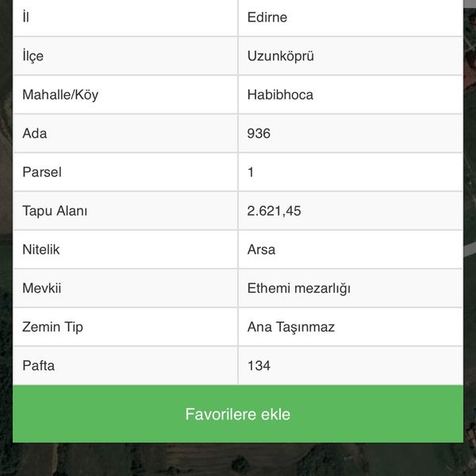The width and height of the screenshot is (476, 476).
Task: Select Parsel value 1
Action: click(251, 172)
